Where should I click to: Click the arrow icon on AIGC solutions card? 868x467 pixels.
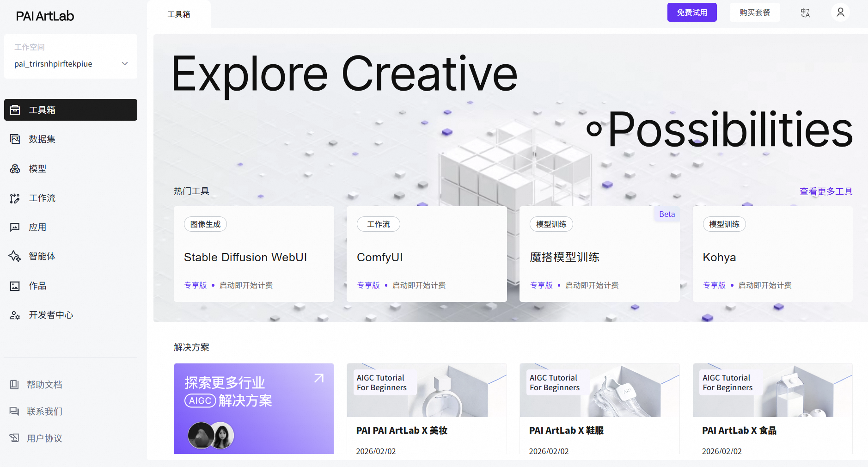tap(319, 378)
